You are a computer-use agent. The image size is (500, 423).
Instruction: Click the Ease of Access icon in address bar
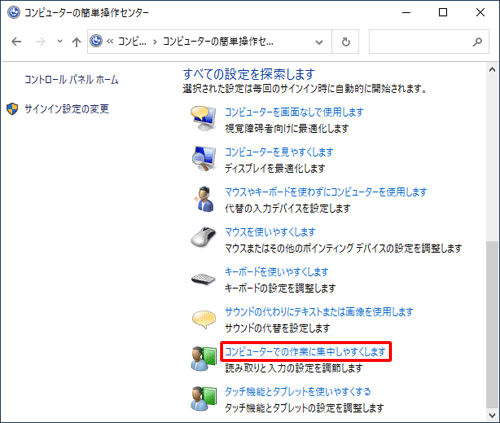[96, 41]
